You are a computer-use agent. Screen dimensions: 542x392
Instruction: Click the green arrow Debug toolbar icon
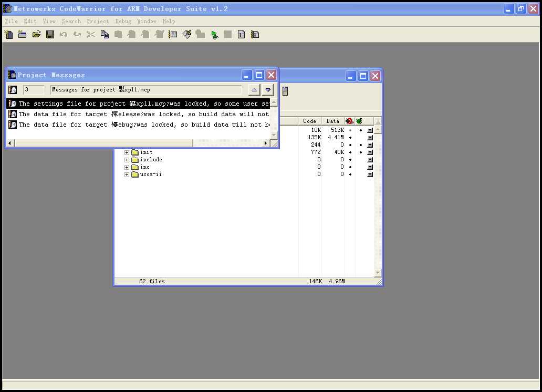tap(215, 35)
